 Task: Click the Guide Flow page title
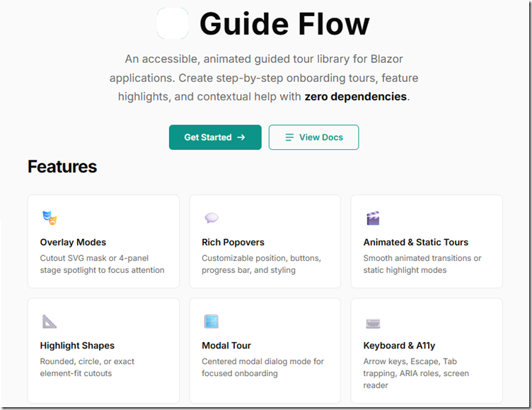[x=284, y=24]
